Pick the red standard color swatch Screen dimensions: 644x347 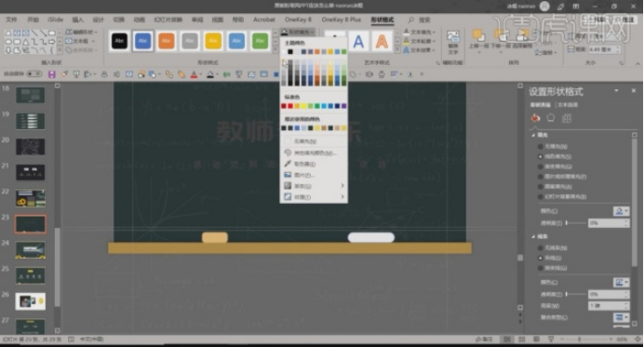(290, 106)
